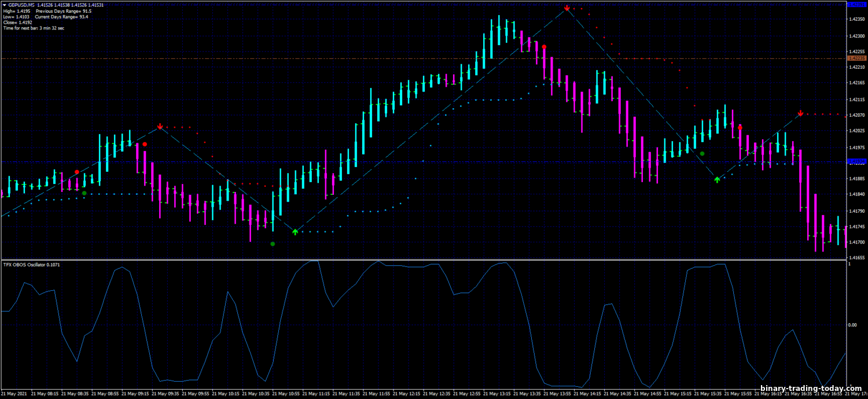Click the '21 May 10:55' time label
Screen dimensions: 868x399
[x=286, y=394]
